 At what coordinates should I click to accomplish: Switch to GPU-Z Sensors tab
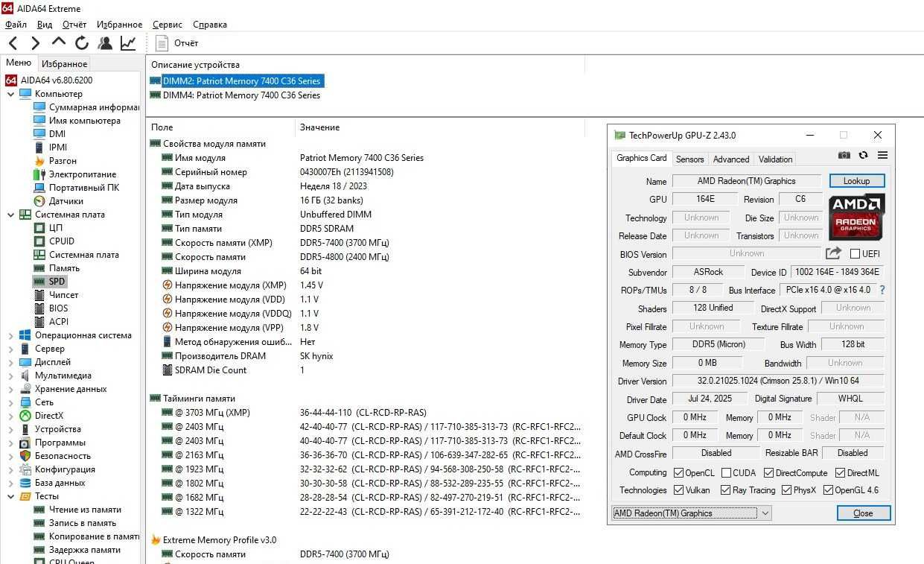pyautogui.click(x=689, y=159)
